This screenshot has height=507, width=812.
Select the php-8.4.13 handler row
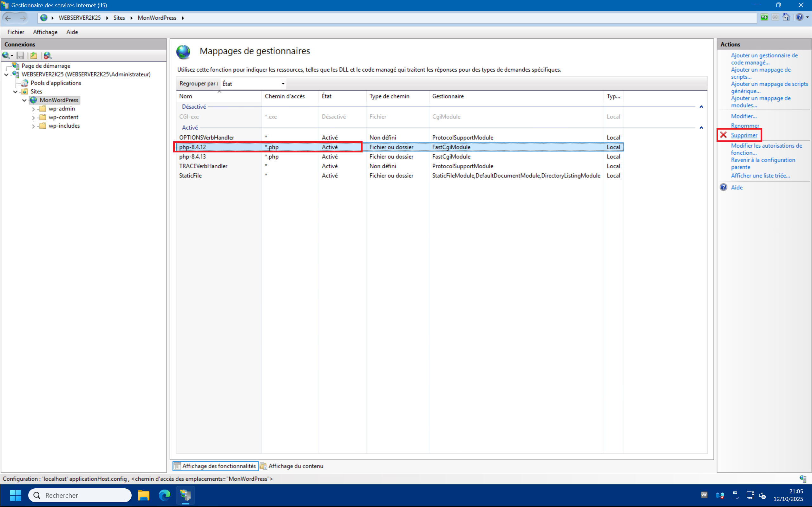point(193,157)
